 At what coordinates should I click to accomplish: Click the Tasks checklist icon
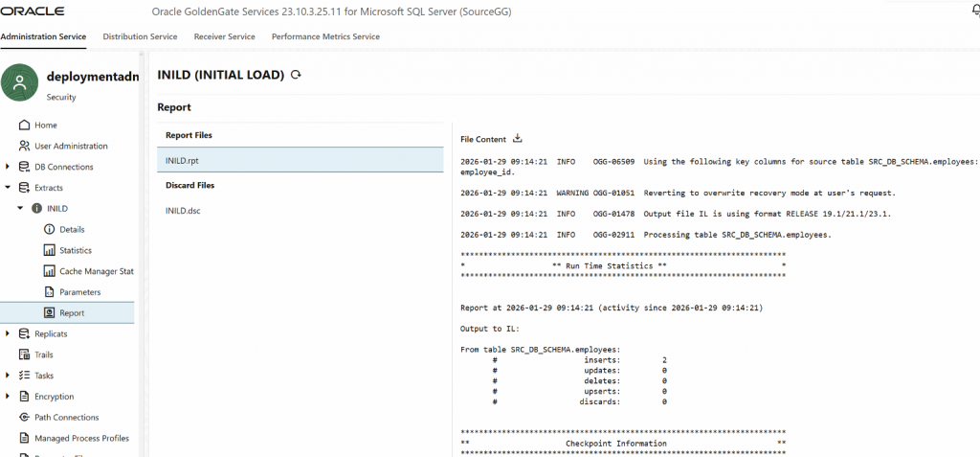click(x=24, y=376)
